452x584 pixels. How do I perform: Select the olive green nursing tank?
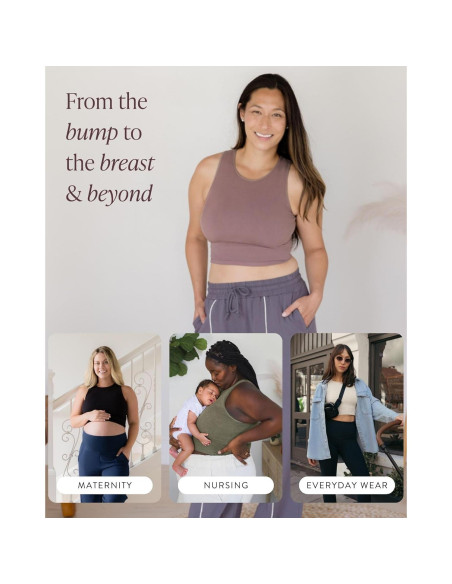click(x=223, y=421)
